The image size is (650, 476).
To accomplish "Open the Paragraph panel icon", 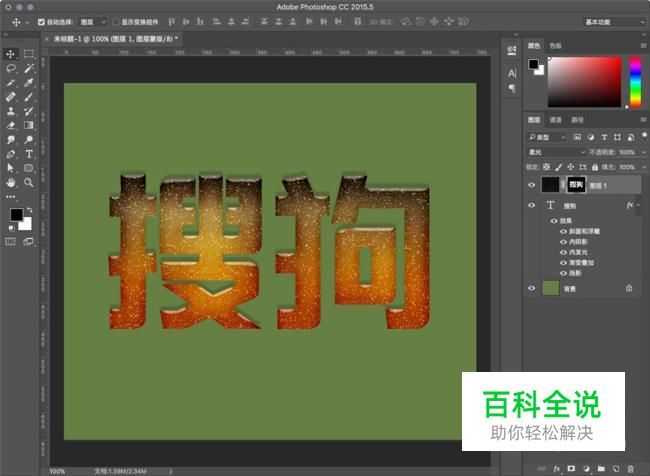I will pyautogui.click(x=512, y=88).
